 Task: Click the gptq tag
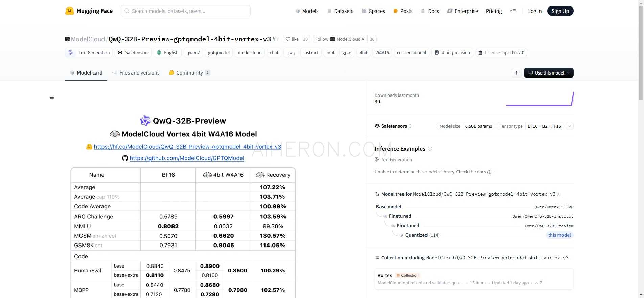(x=347, y=52)
